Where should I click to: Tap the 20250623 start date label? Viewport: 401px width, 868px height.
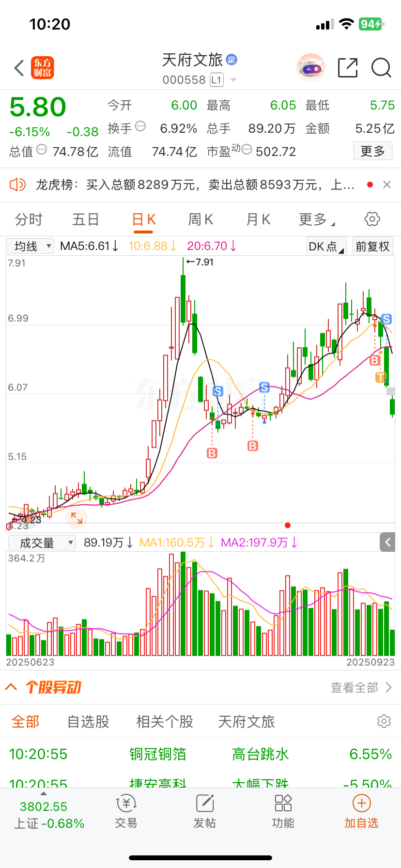click(x=31, y=662)
